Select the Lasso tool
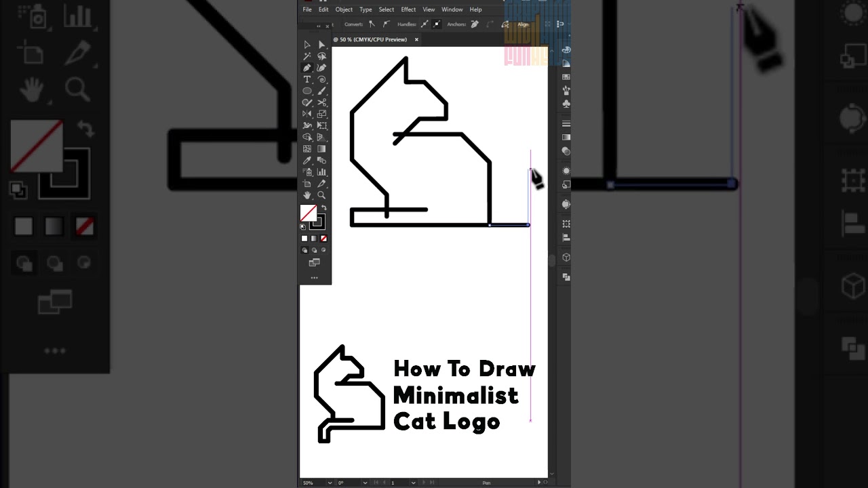The image size is (868, 488). tap(321, 56)
